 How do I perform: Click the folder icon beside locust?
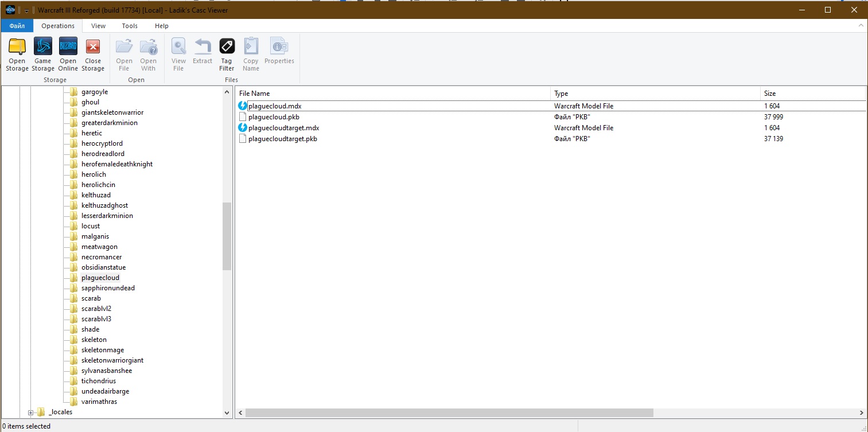click(73, 226)
